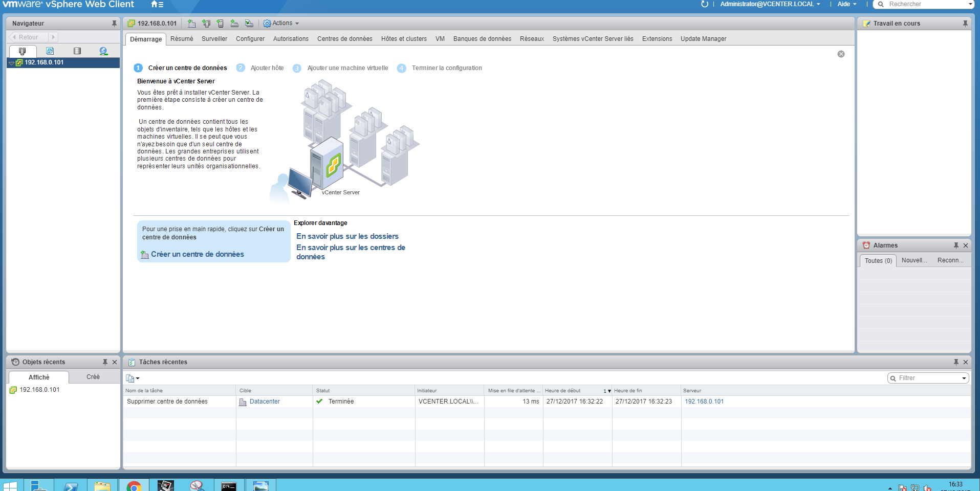Click the fifth object toolbar icon left of Actions
The height and width of the screenshot is (491, 980).
[x=249, y=24]
